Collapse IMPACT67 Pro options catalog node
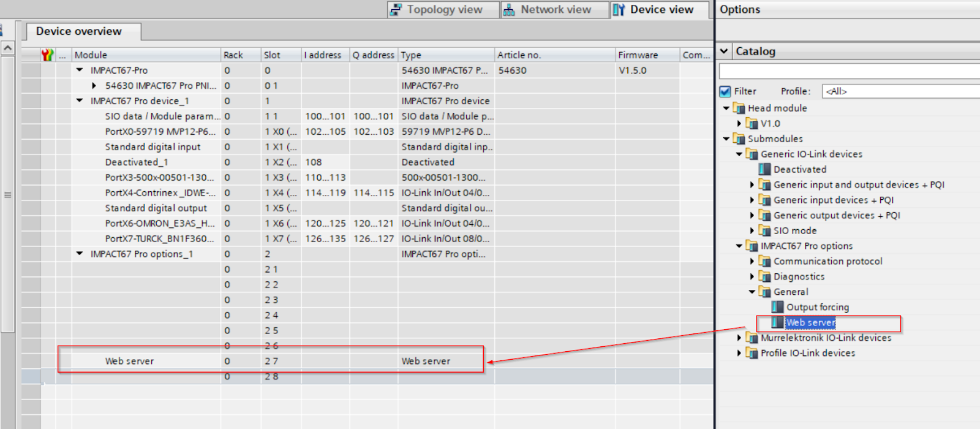Viewport: 980px width, 429px height. (739, 246)
